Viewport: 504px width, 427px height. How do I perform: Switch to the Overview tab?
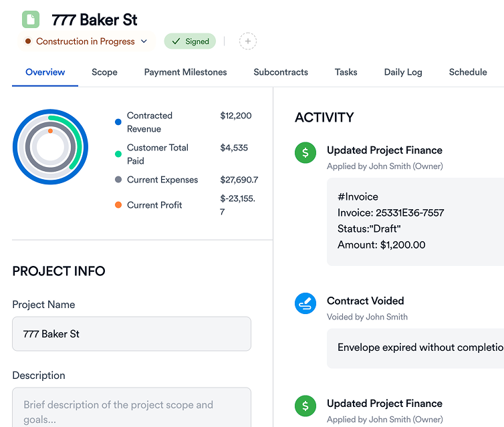tap(45, 72)
